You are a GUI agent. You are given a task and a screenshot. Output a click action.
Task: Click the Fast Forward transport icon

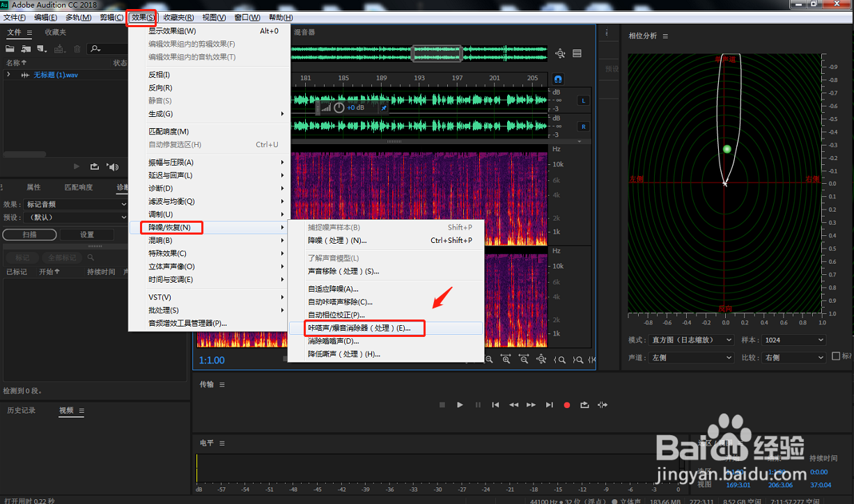coord(531,404)
